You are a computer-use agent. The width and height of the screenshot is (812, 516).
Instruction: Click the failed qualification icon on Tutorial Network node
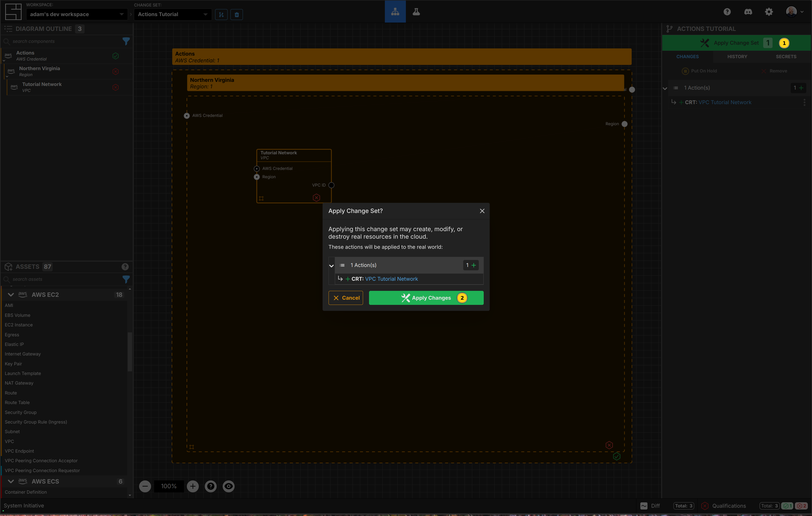tap(316, 198)
